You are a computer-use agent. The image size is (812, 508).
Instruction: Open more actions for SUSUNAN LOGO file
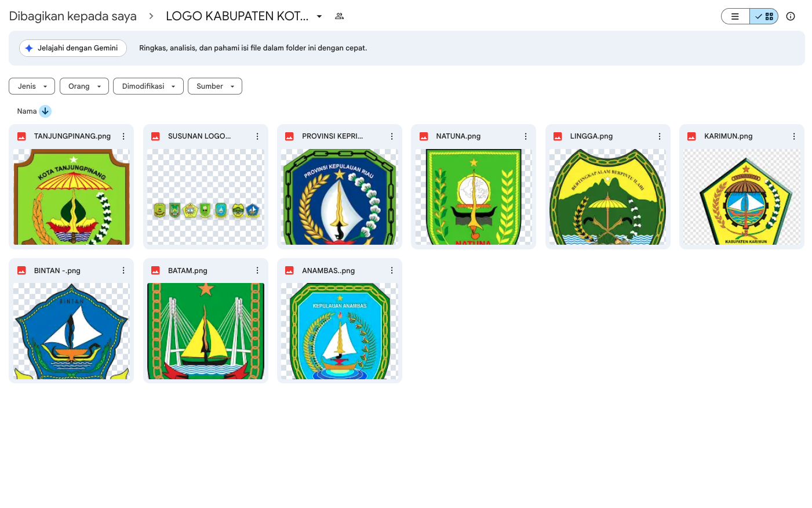257,136
